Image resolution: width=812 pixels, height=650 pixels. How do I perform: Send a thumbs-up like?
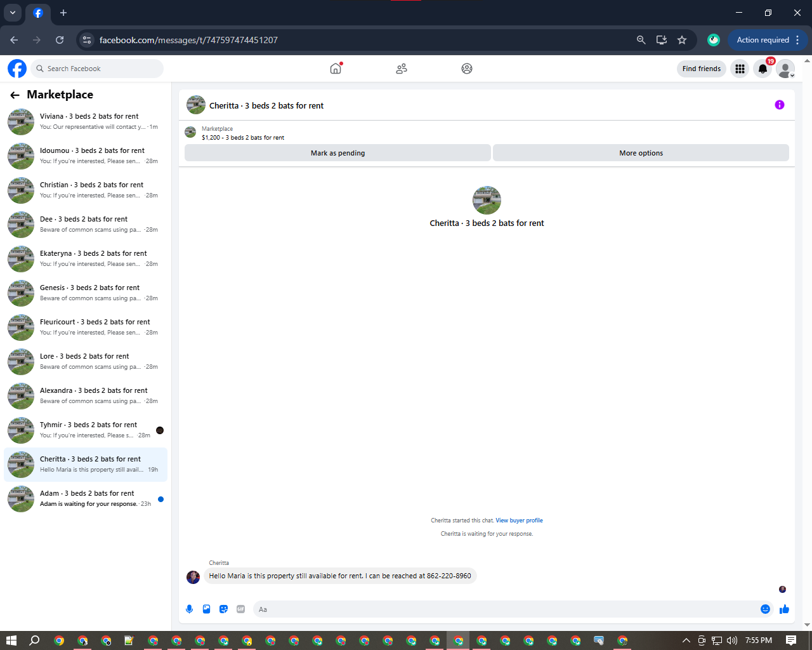(785, 609)
